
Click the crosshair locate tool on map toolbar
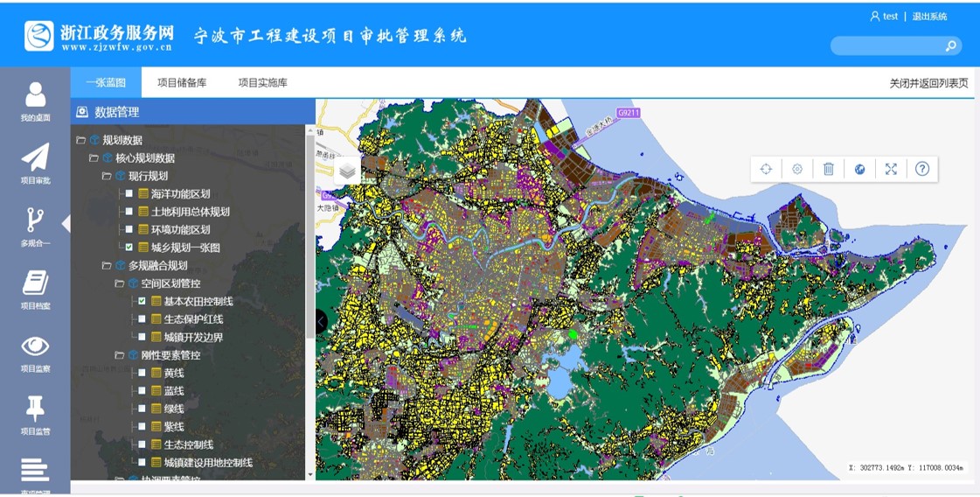click(766, 169)
